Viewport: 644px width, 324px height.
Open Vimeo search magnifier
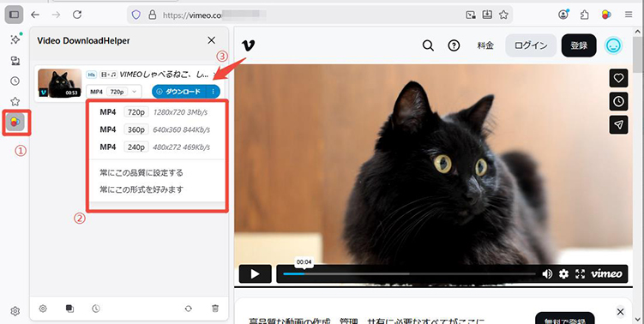(x=428, y=45)
